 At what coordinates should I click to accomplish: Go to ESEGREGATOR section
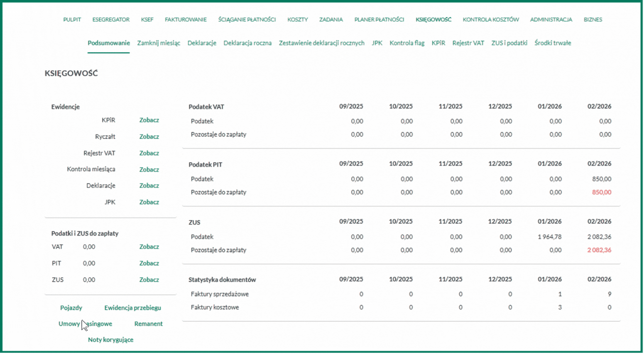click(111, 20)
